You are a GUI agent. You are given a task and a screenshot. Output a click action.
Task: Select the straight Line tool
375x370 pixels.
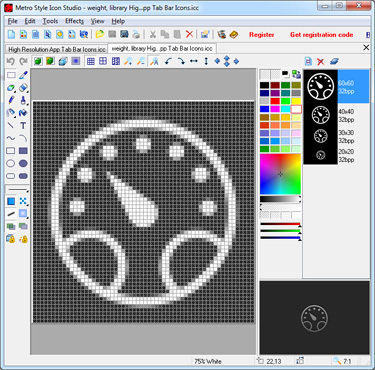(x=11, y=126)
